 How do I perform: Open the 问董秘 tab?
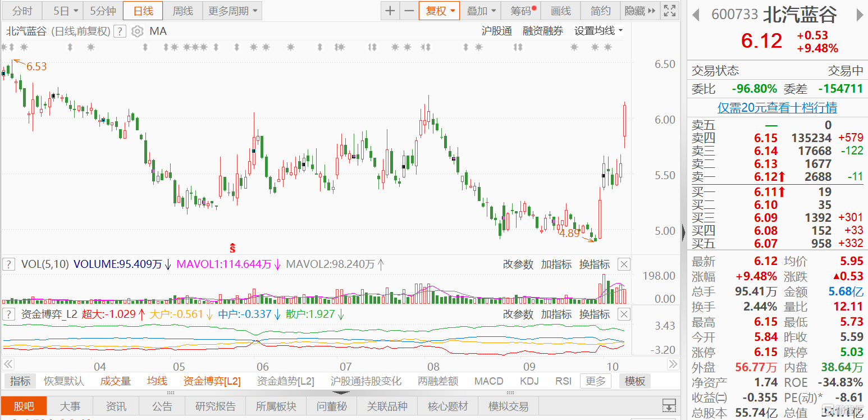[331, 406]
